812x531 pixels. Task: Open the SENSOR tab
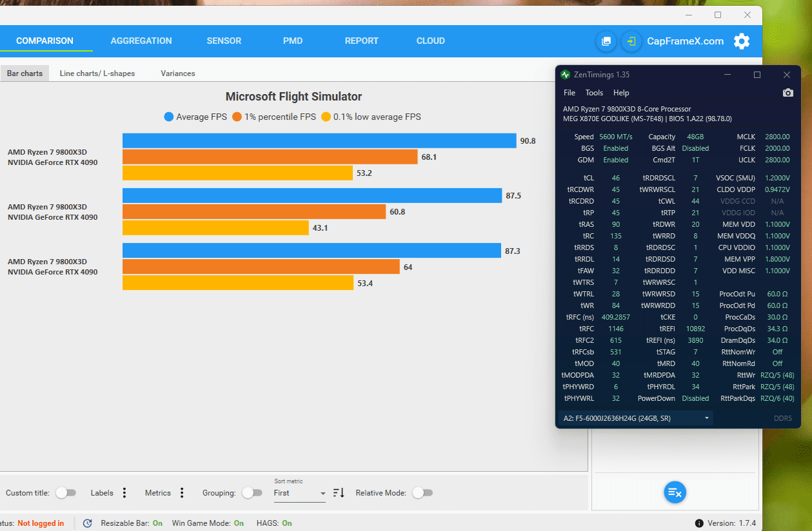(224, 41)
